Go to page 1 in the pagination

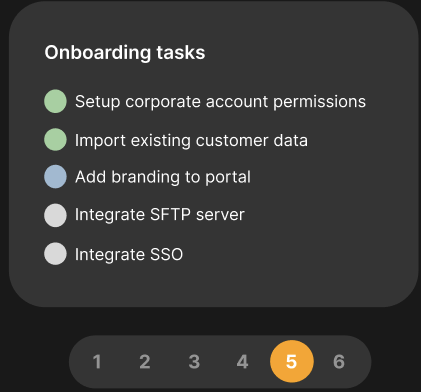(x=97, y=362)
